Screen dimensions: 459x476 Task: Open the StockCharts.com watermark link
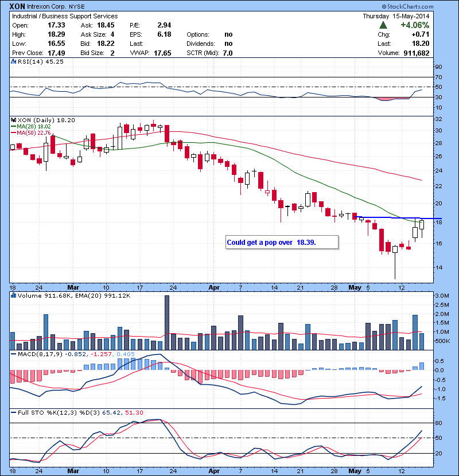point(407,6)
